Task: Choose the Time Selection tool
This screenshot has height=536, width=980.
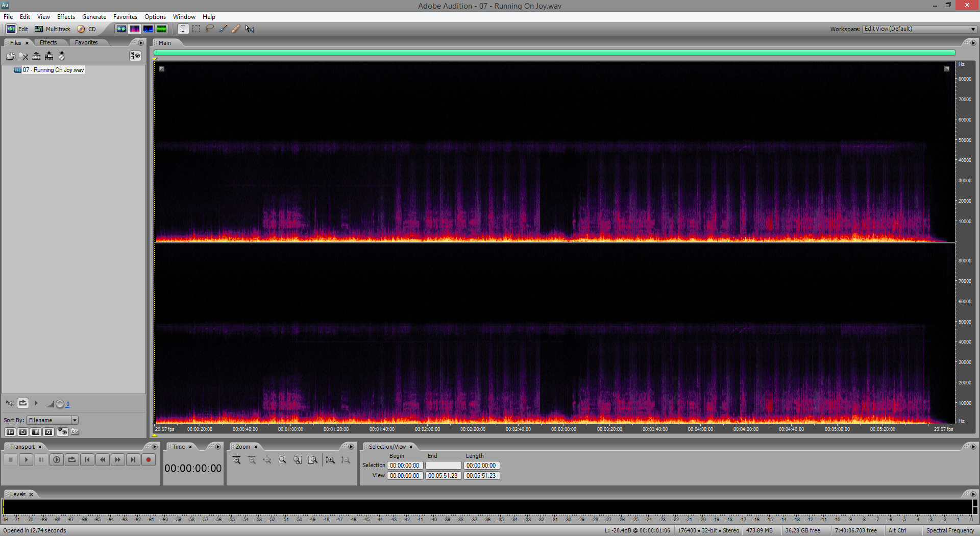Action: [x=183, y=29]
